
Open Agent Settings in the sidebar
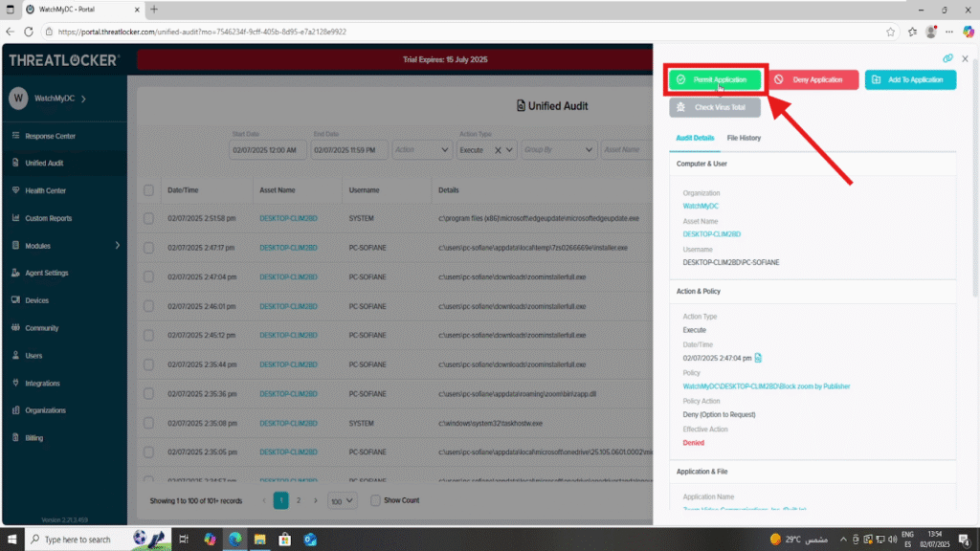[x=46, y=273]
